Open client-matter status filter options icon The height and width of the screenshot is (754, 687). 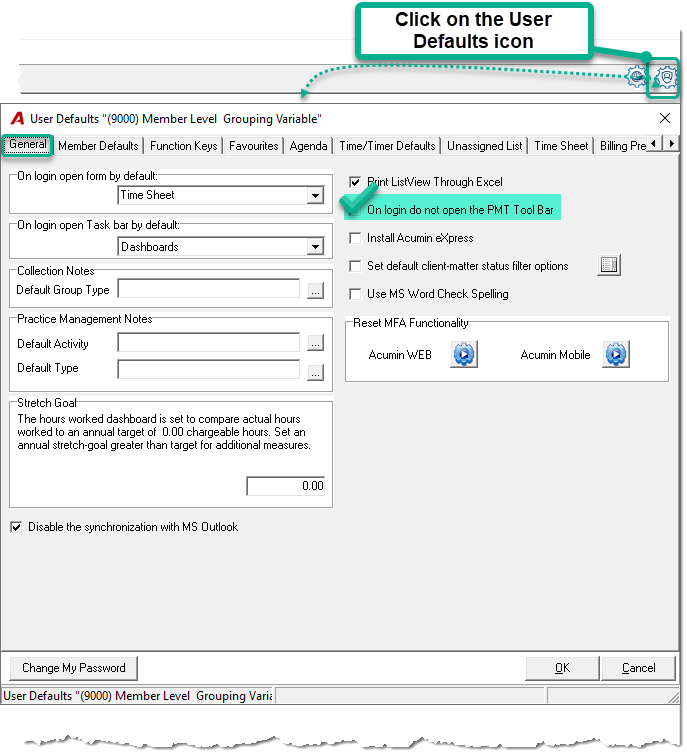[x=609, y=265]
